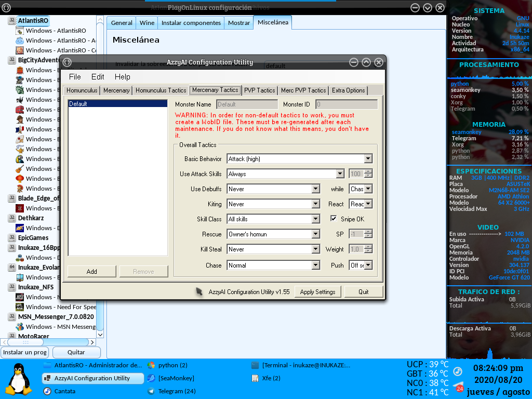This screenshot has width=532, height=399.
Task: Open the Use Attack Skills dropdown
Action: (x=340, y=174)
